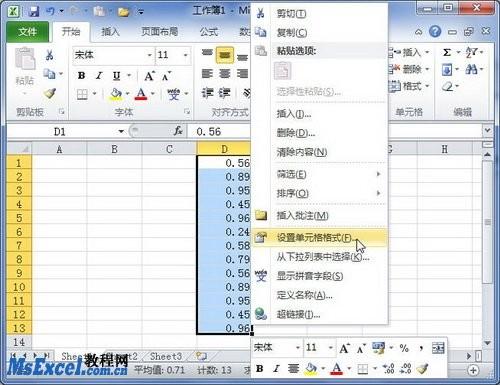The height and width of the screenshot is (385, 500).
Task: Click the Sort and Filter AZ icon
Action: (471, 52)
